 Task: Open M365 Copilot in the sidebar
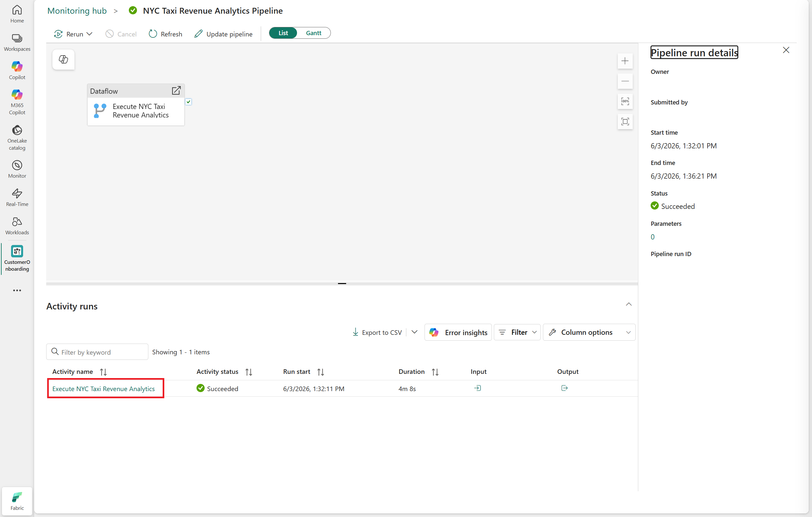[17, 102]
